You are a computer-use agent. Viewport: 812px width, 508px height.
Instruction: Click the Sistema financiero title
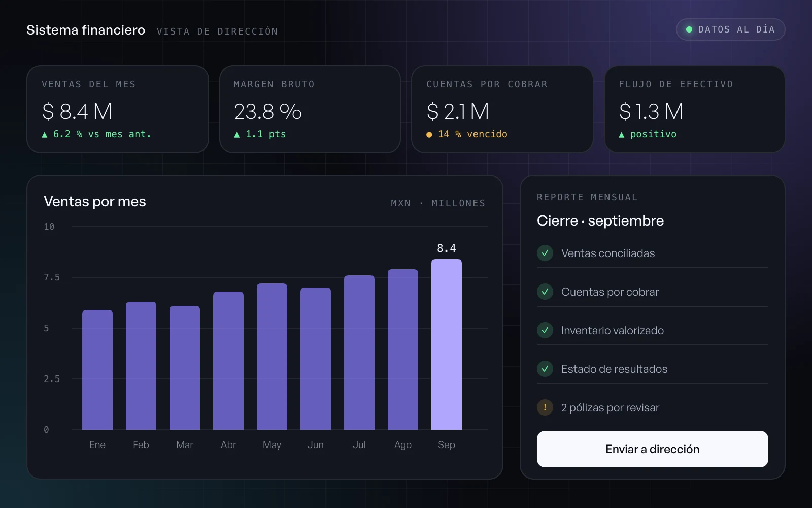pos(86,30)
